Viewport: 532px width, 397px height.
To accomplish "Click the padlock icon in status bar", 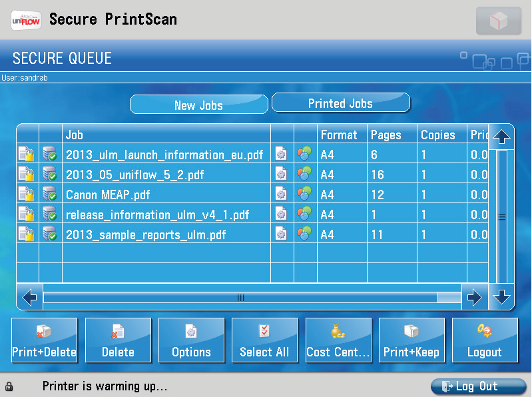I will [x=9, y=386].
